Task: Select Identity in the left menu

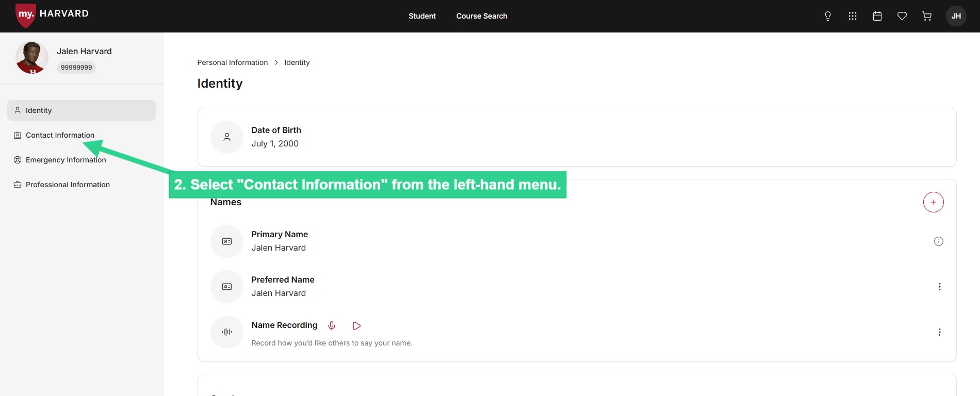Action: [x=81, y=110]
